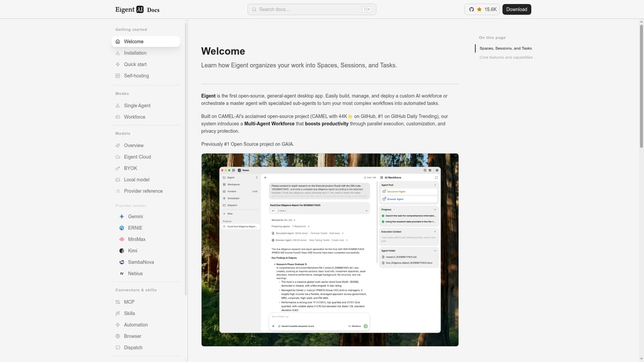Jump to Spaces, Sessions, and Tasks section
Viewport: 644px width, 362px height.
pyautogui.click(x=506, y=48)
